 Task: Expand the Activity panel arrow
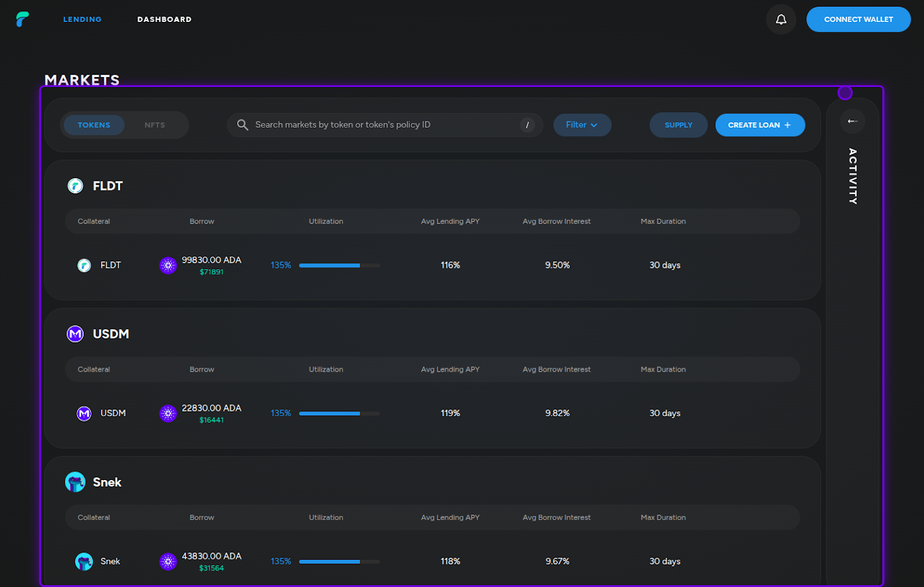[x=853, y=121]
